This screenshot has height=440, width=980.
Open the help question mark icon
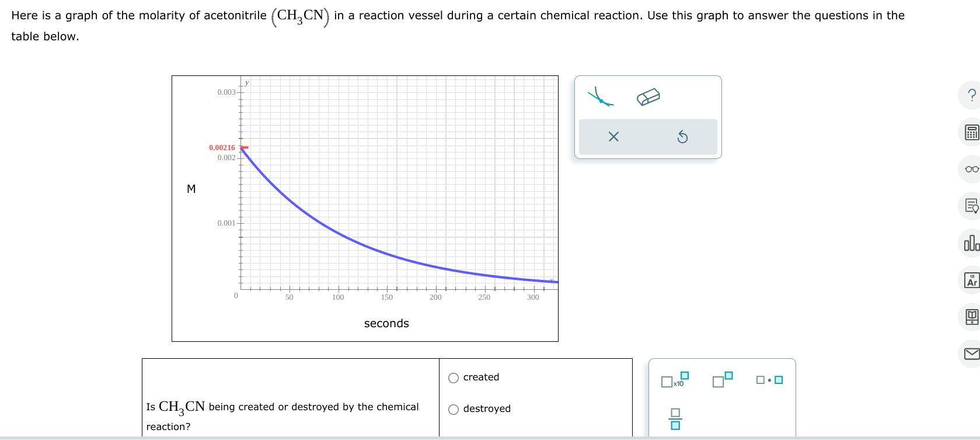971,95
